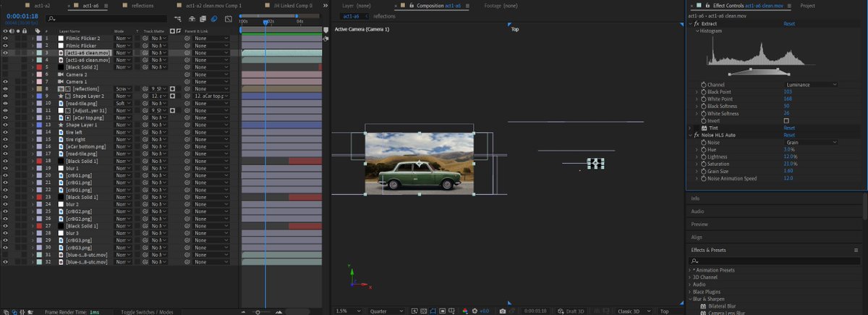Expand the Animation Presets folder

click(689, 270)
